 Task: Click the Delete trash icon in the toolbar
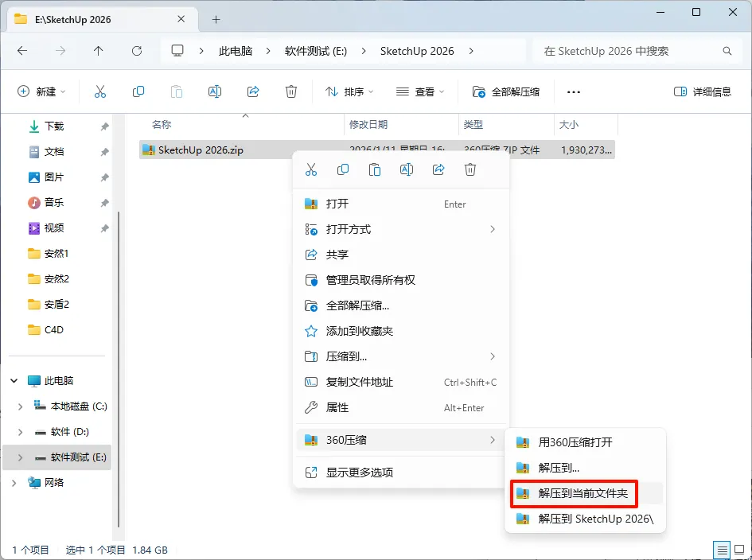click(291, 91)
